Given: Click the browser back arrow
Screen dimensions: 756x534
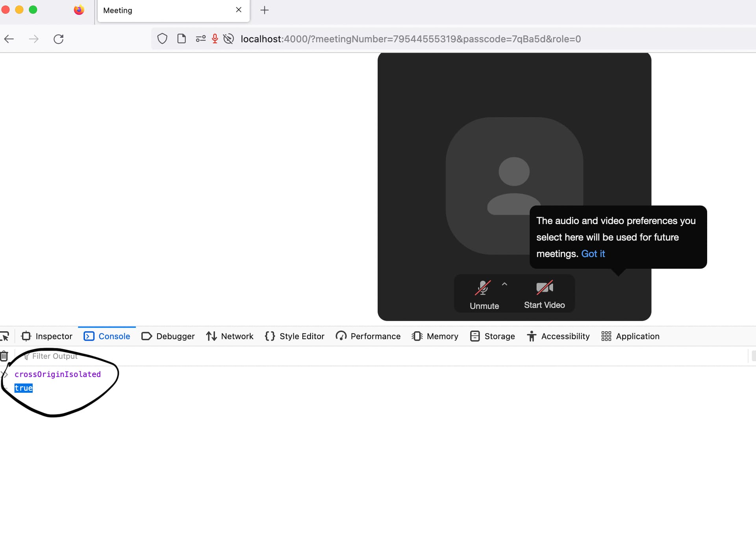Looking at the screenshot, I should (9, 39).
